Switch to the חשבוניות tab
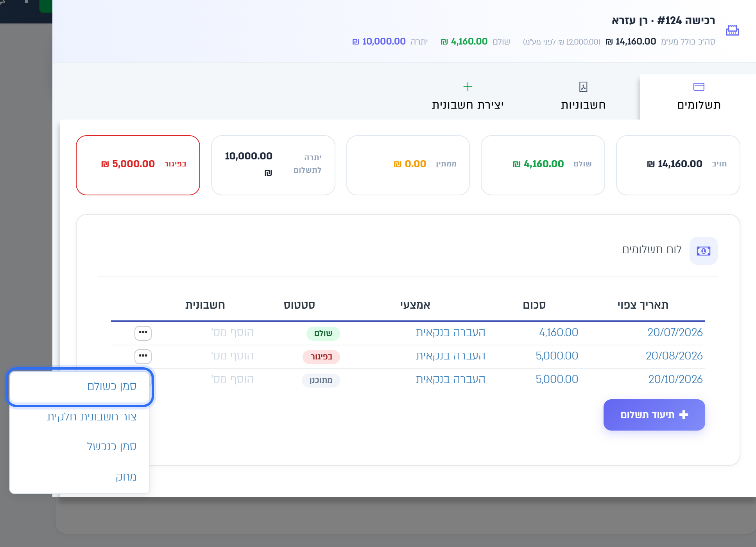The width and height of the screenshot is (756, 547). point(583,97)
